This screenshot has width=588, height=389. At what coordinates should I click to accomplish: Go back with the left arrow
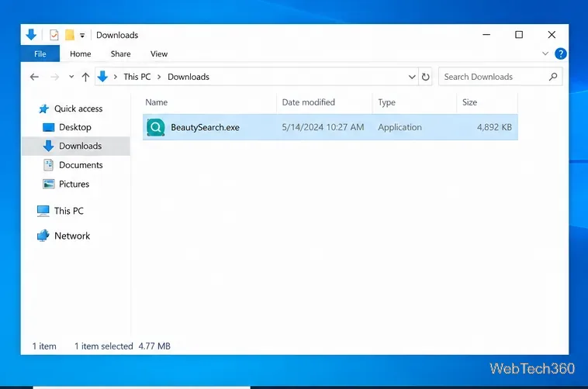click(34, 77)
